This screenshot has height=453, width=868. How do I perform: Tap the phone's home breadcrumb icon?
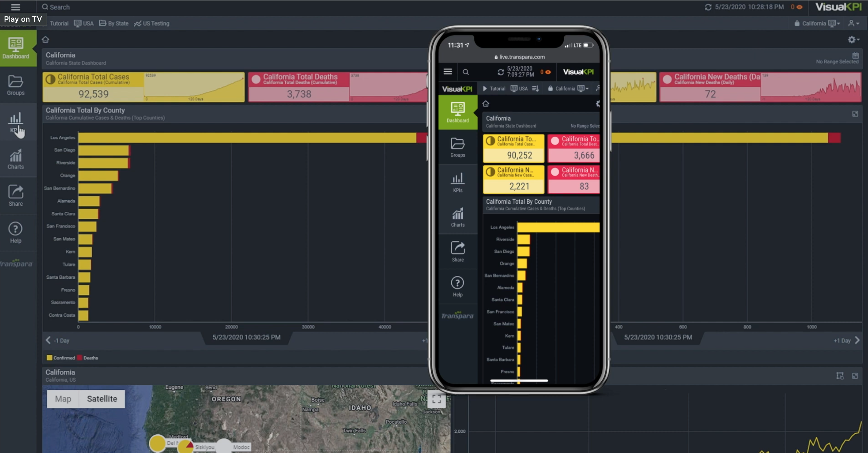tap(486, 104)
